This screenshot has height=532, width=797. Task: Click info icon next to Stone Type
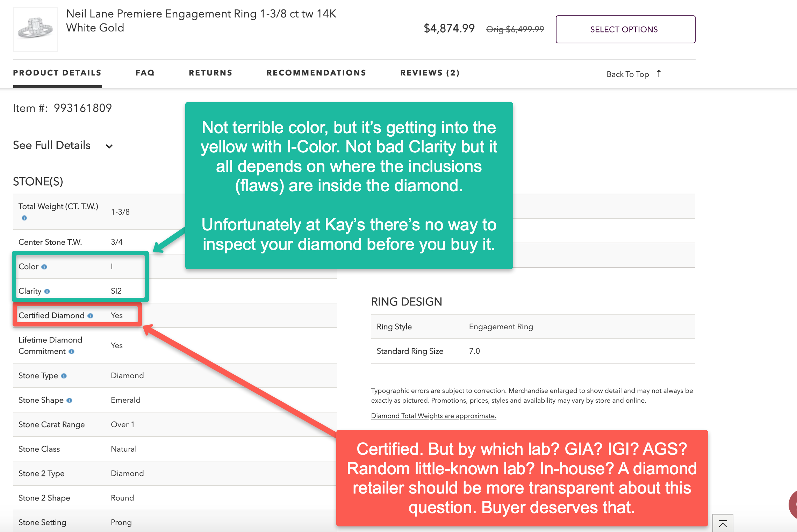(64, 376)
